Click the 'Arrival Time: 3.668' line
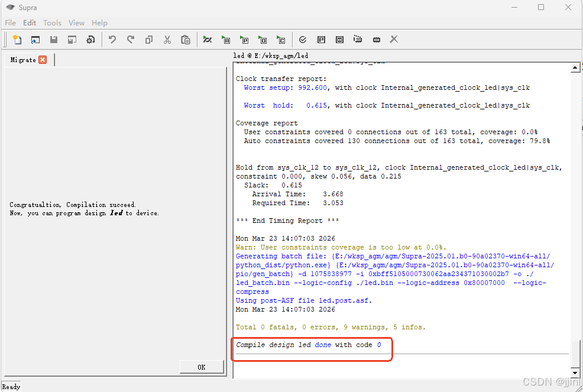Screen dimensions: 583x392 [x=298, y=194]
